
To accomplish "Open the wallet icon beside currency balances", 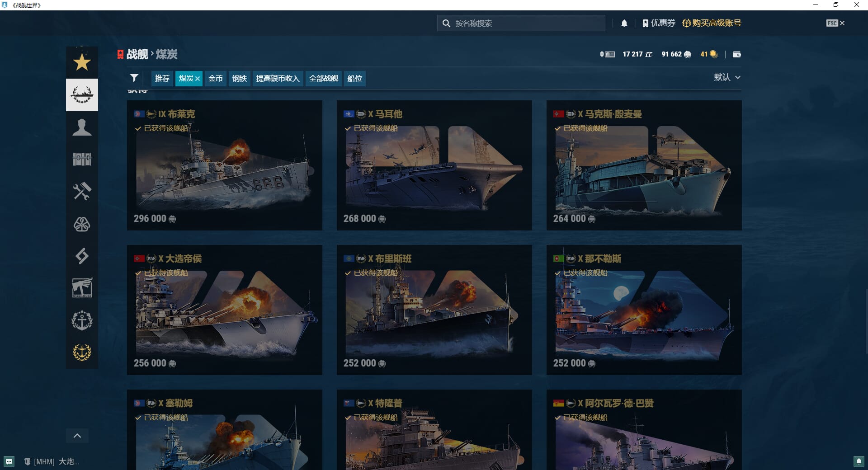I will (736, 54).
